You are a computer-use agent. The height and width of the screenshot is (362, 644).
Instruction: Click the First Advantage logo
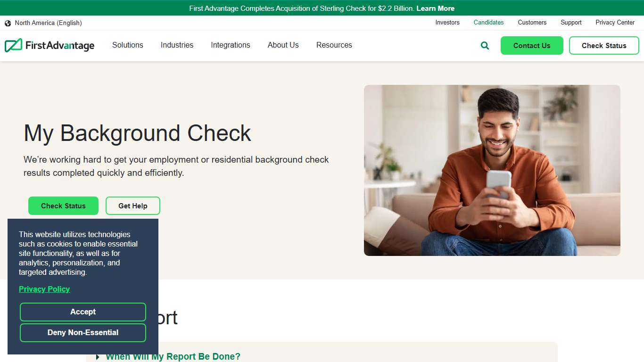(50, 45)
